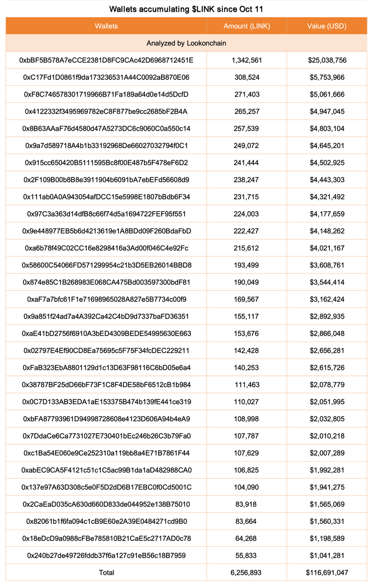Viewport: 375px width, 588px height.
Task: Select the table title about $LINK accumulation
Action: pos(187,9)
